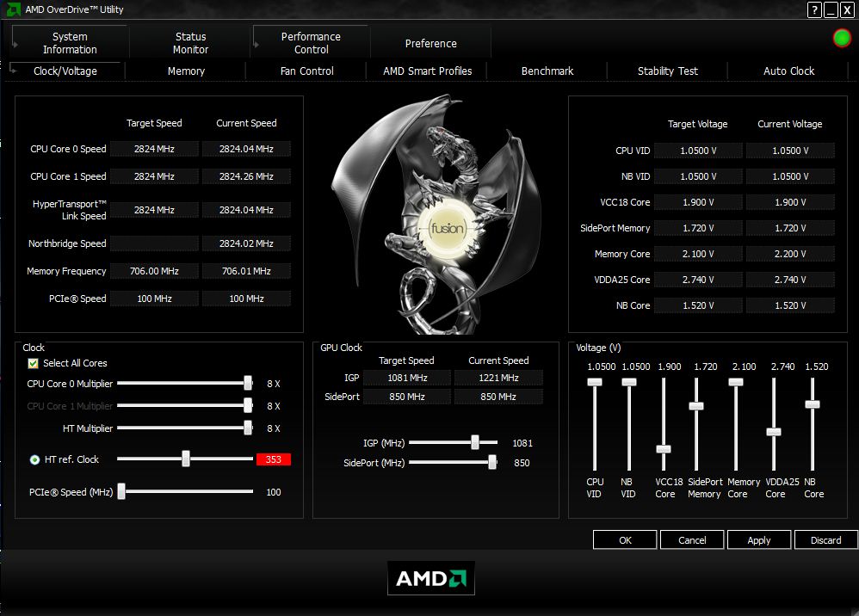Open the Memory tab
The width and height of the screenshot is (859, 616).
(185, 71)
